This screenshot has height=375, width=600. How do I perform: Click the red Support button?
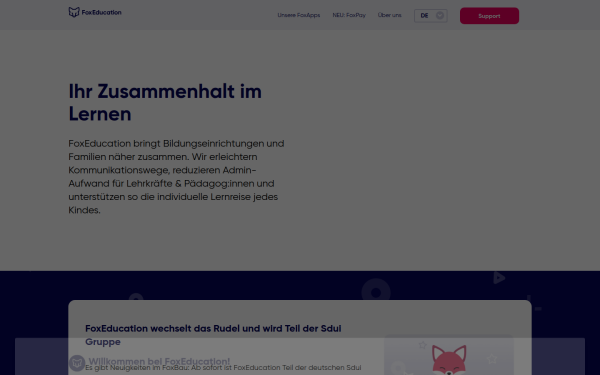coord(489,16)
